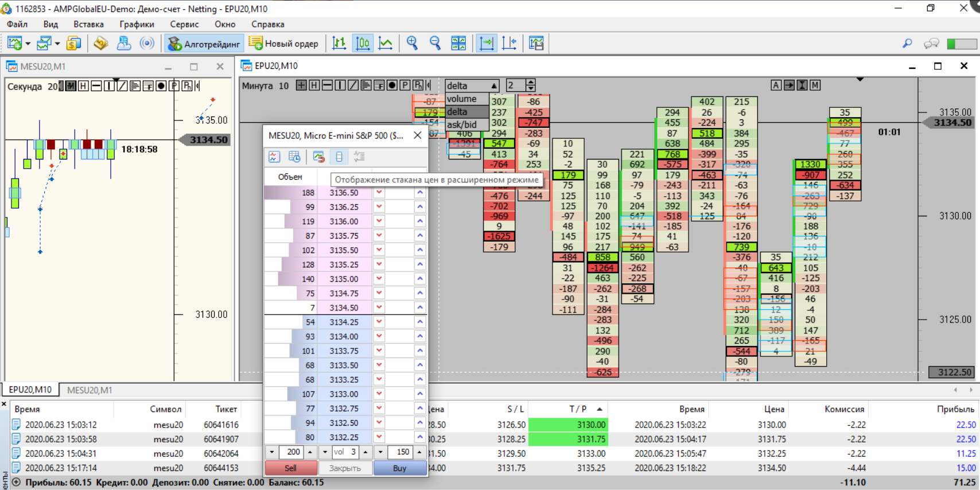
Task: Open tile windows layout icon
Action: pyautogui.click(x=458, y=43)
